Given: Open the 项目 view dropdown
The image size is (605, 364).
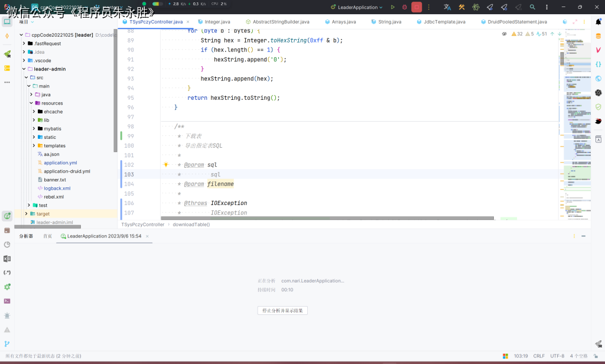Looking at the screenshot, I should click(x=27, y=22).
